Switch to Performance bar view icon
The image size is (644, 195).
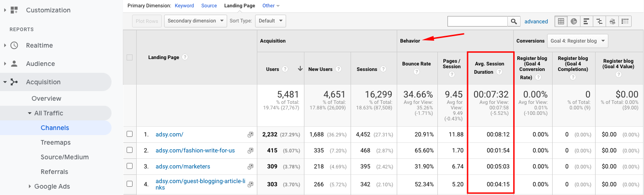coord(586,21)
